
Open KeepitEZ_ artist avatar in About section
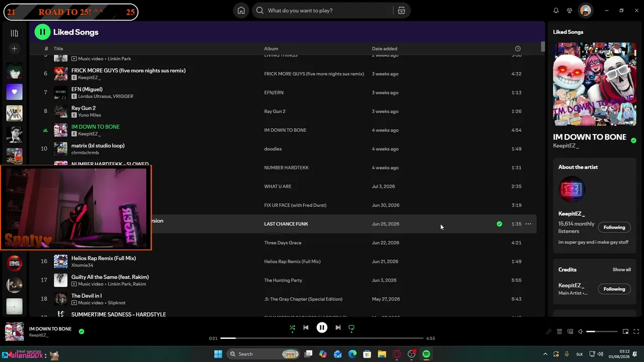[x=572, y=190]
